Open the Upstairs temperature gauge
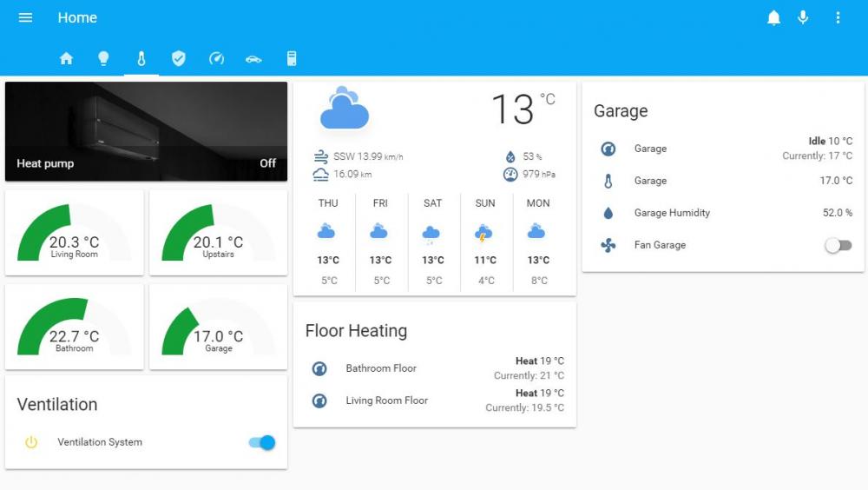The width and height of the screenshot is (868, 490). (x=218, y=232)
